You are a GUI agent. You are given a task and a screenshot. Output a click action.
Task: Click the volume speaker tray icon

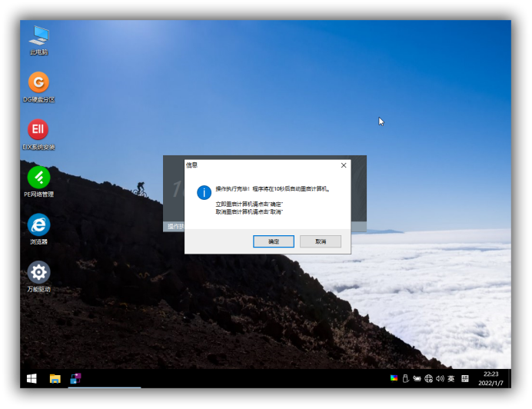click(440, 378)
